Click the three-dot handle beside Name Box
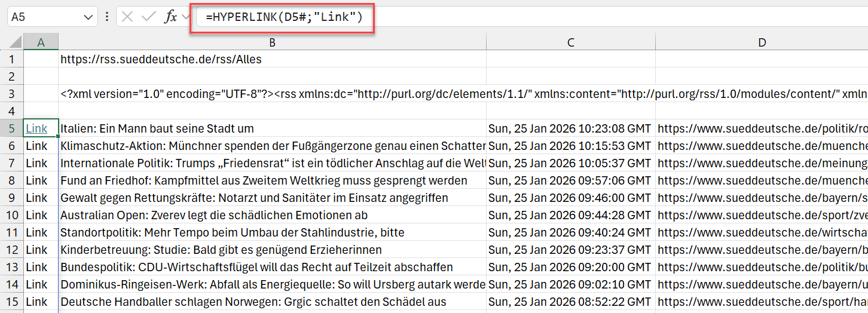The width and height of the screenshot is (868, 313). click(107, 17)
